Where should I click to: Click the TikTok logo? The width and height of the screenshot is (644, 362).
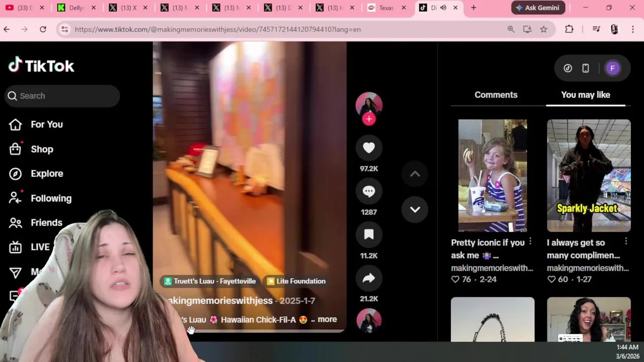(x=41, y=65)
